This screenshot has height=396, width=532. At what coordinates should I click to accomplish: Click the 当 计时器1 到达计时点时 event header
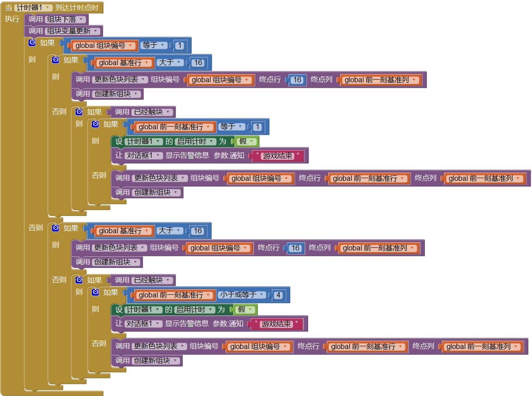coord(77,8)
